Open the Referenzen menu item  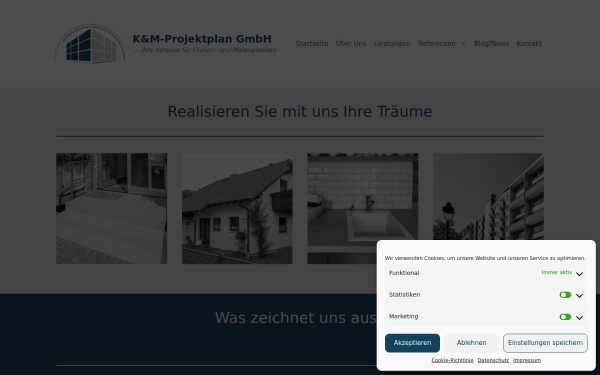[437, 44]
